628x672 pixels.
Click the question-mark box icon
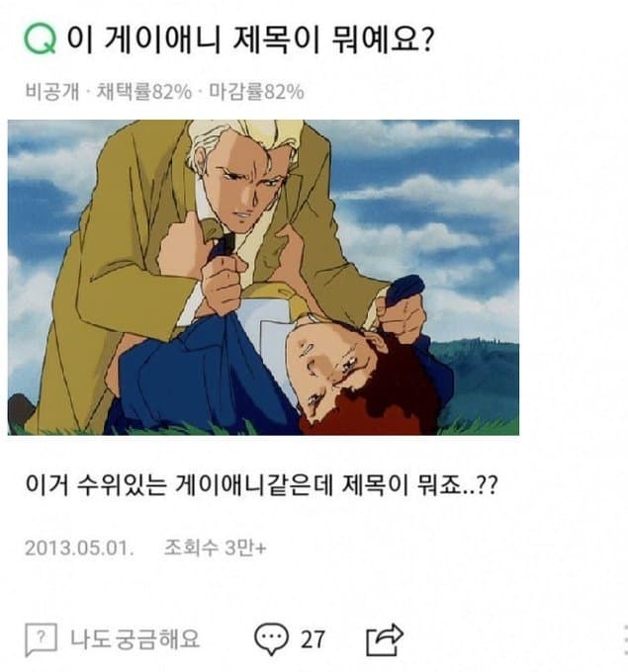[41, 639]
